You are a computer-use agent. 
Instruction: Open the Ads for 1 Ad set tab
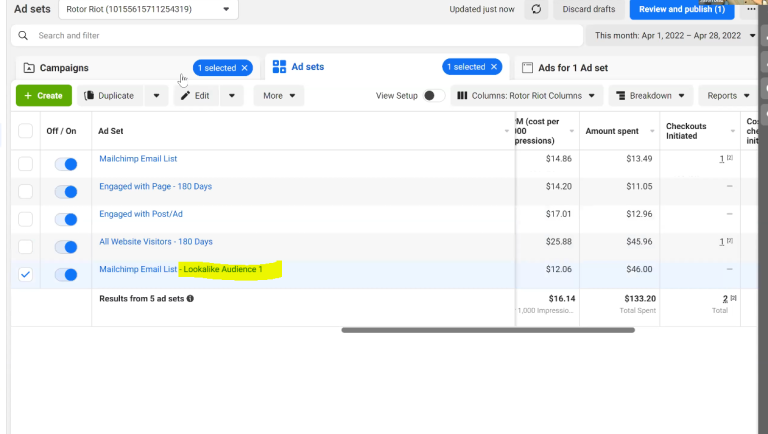tap(572, 68)
